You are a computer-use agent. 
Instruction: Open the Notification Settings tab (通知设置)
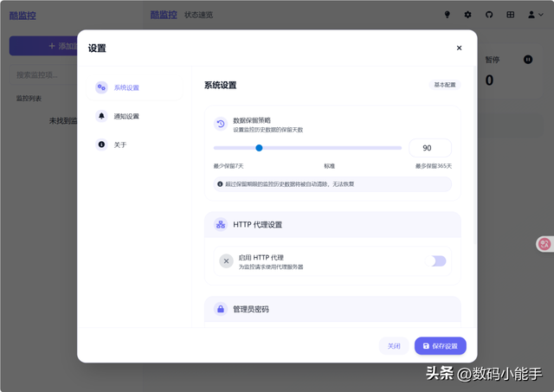pos(134,116)
